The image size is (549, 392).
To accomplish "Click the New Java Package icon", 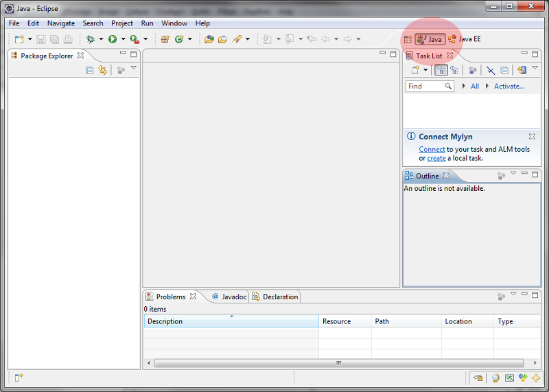I will 165,39.
